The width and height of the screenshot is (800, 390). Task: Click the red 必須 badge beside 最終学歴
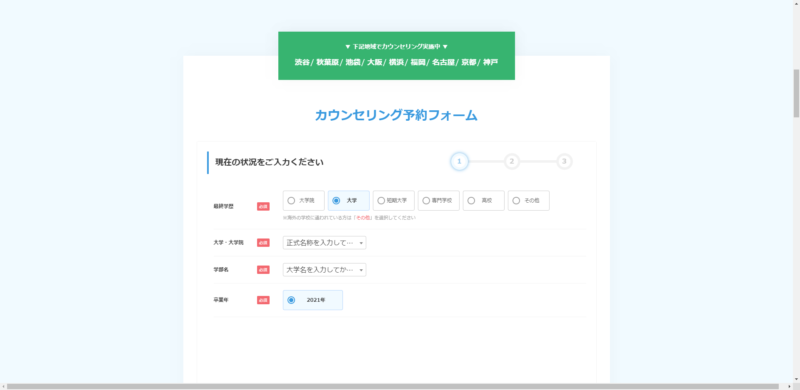(x=263, y=207)
